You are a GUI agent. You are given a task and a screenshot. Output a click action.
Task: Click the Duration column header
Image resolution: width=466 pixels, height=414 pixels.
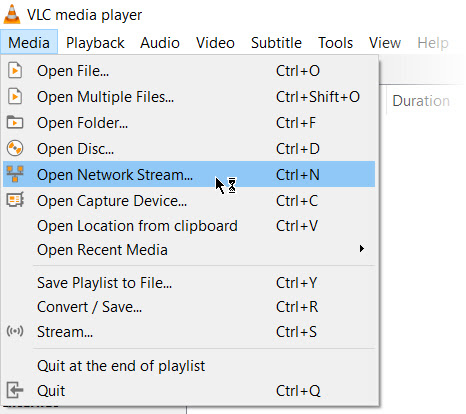421,101
